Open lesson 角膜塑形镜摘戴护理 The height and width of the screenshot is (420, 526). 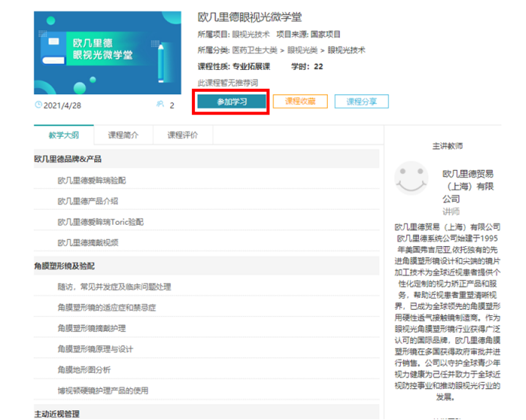coord(92,328)
